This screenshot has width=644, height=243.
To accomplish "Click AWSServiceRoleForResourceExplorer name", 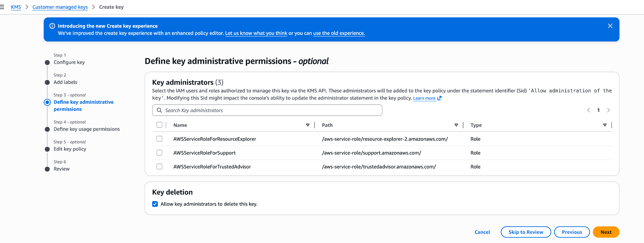I will coord(215,139).
